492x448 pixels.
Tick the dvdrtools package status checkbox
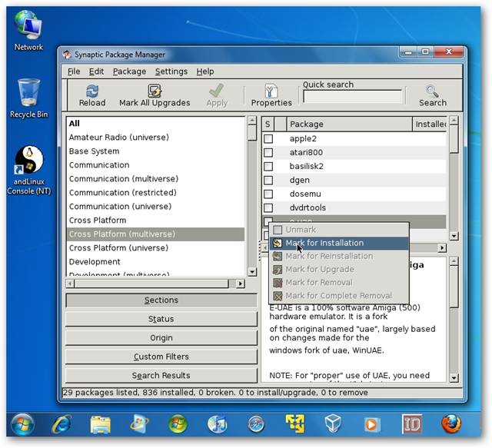click(x=268, y=207)
